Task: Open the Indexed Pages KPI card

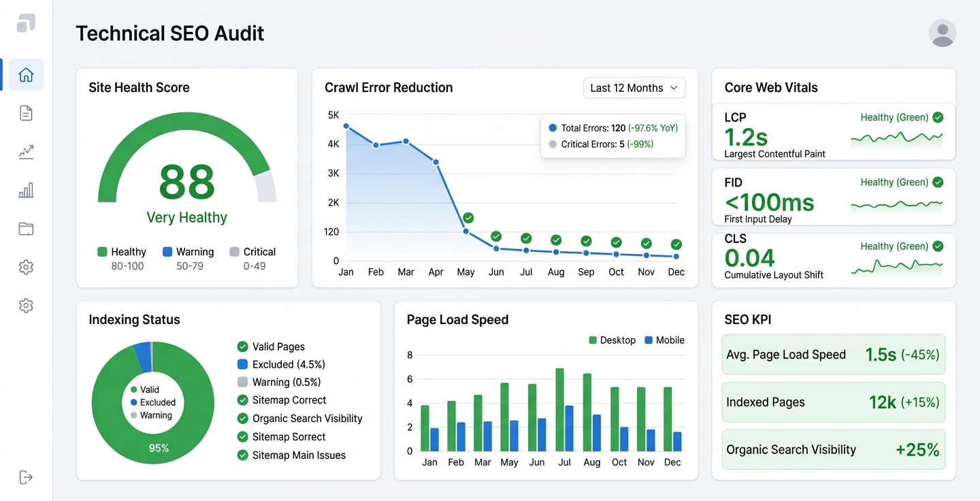Action: [x=834, y=402]
